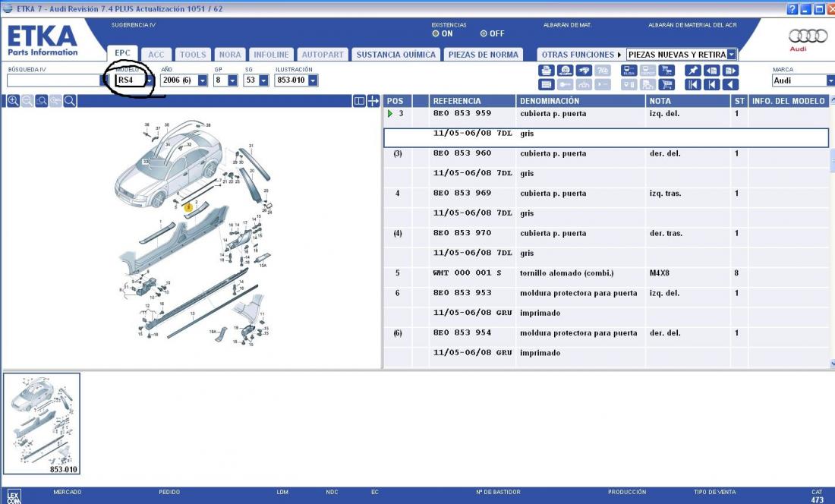Go to the next illustration page icon

(730, 71)
